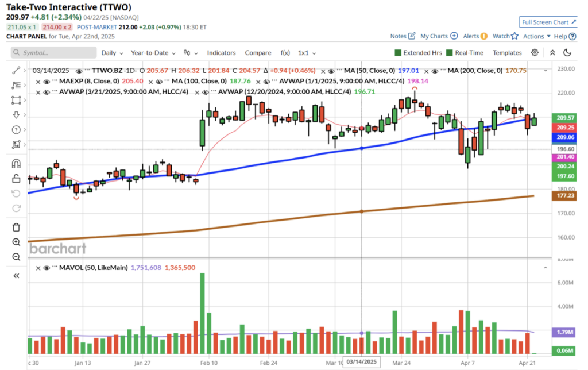Click the 1.79M volume average axis label
588x370 pixels.
coord(564,332)
